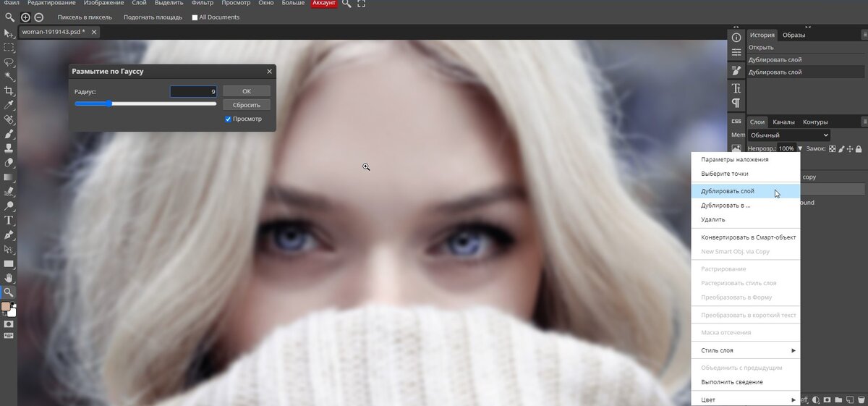Open the Фильтр menu
Screen dimensions: 868x406
click(203, 4)
